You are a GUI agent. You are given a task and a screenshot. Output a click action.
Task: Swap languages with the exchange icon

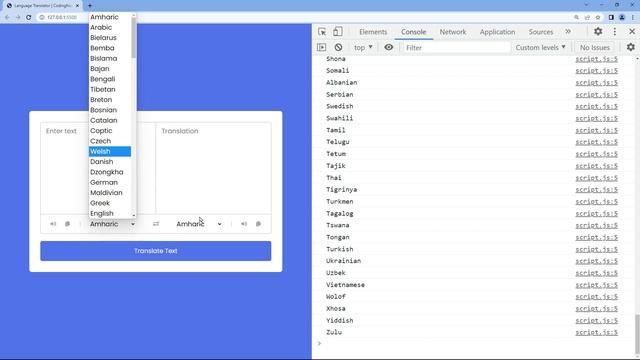pos(156,224)
